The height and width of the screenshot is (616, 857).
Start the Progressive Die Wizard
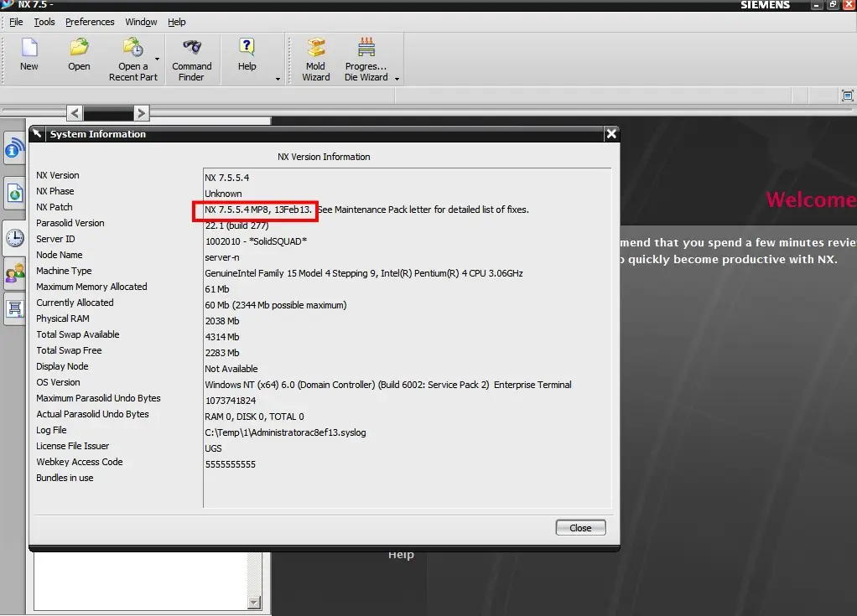click(x=366, y=48)
